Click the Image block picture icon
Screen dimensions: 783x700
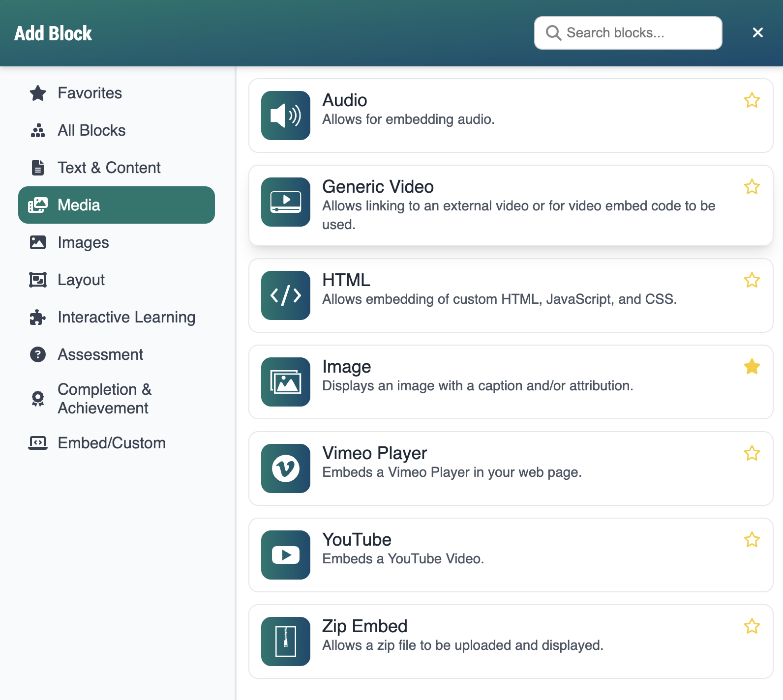click(286, 382)
